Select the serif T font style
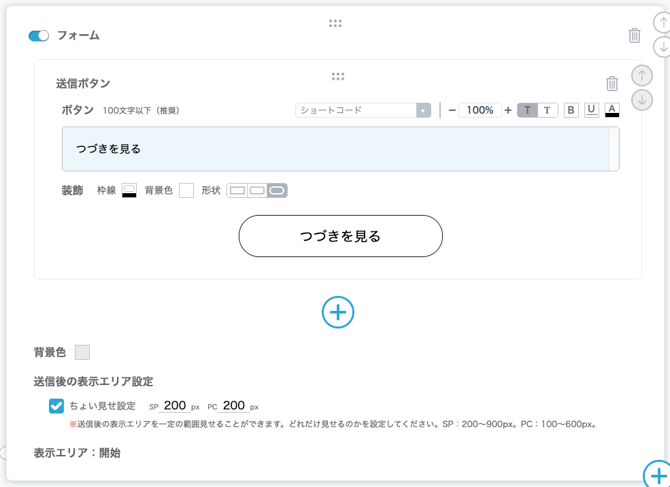Viewport: 670px width, 487px height. point(547,110)
